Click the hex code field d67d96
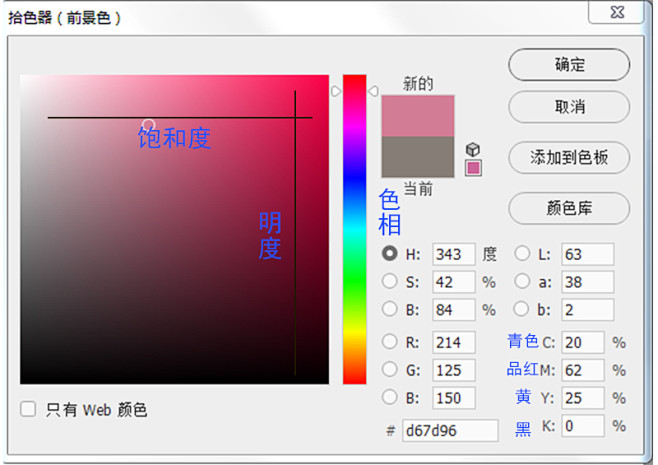 pos(450,431)
